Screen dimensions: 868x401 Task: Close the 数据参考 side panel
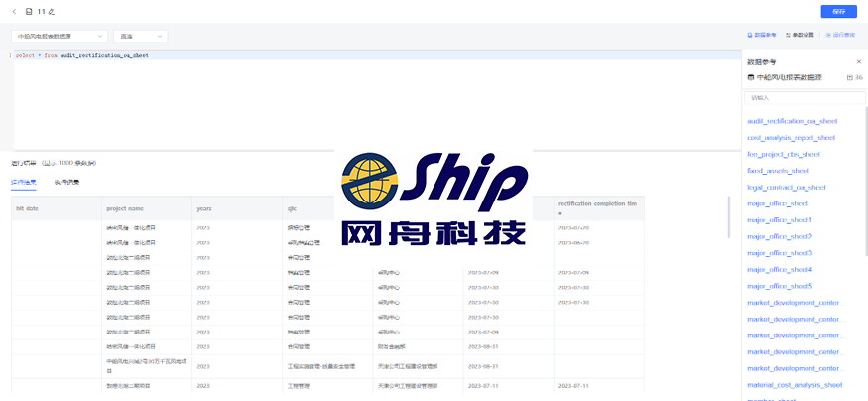tap(858, 61)
